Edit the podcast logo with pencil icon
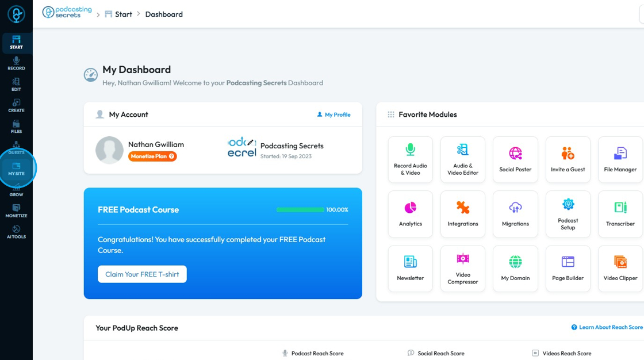Screen dimensions: 644x360 (250, 143)
